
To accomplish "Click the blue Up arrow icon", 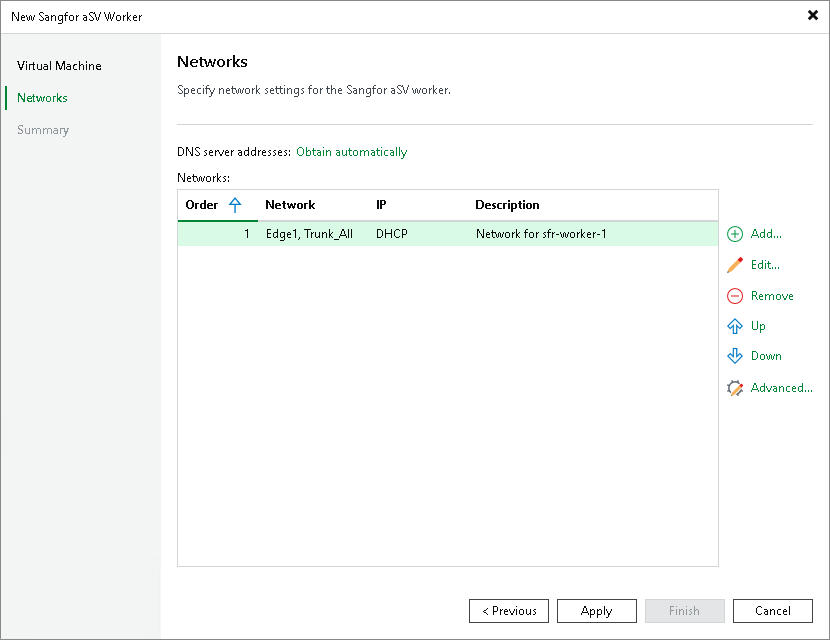I will point(735,326).
